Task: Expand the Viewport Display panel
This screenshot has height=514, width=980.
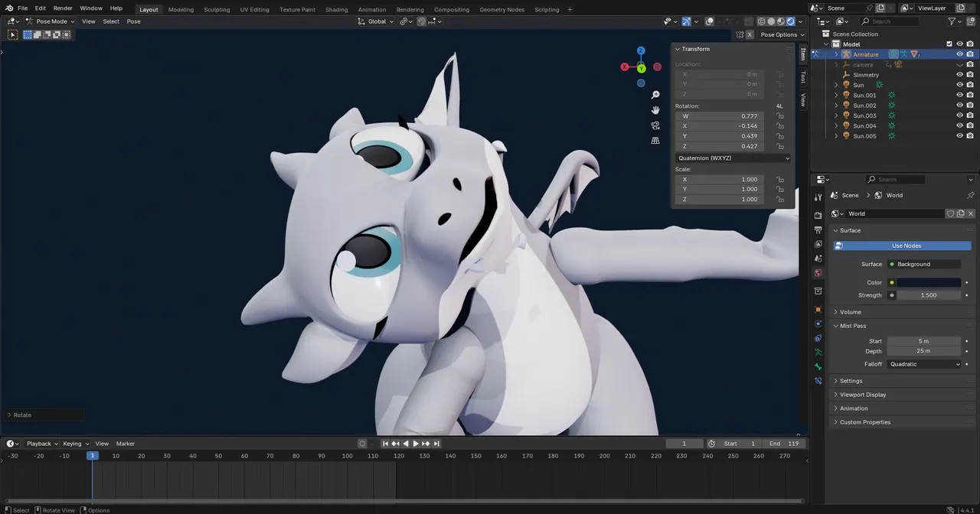Action: (862, 395)
